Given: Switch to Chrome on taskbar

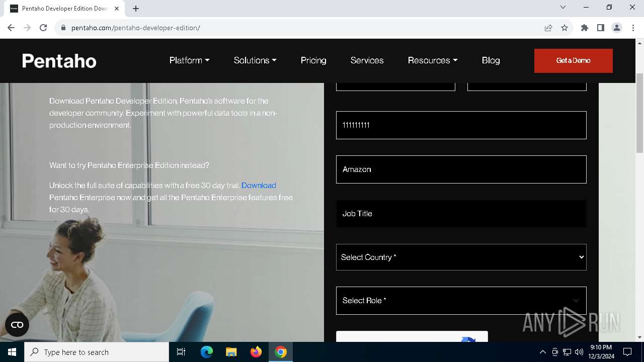Looking at the screenshot, I should point(281,352).
